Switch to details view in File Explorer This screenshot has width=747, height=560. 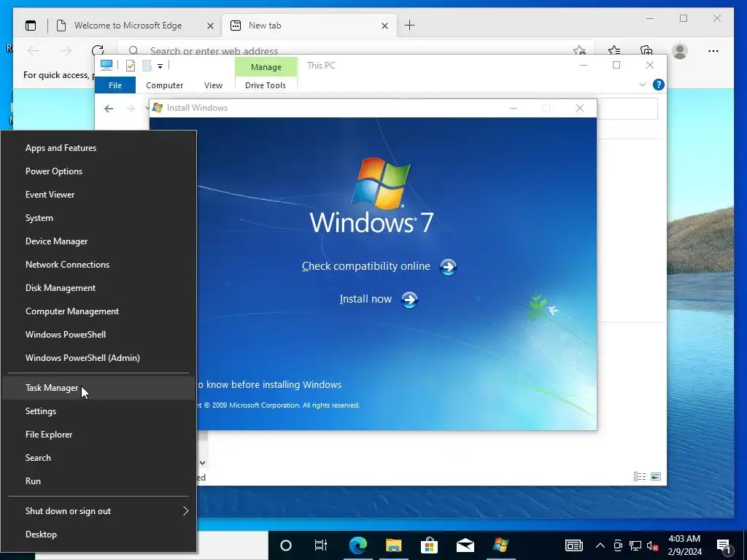(x=640, y=476)
